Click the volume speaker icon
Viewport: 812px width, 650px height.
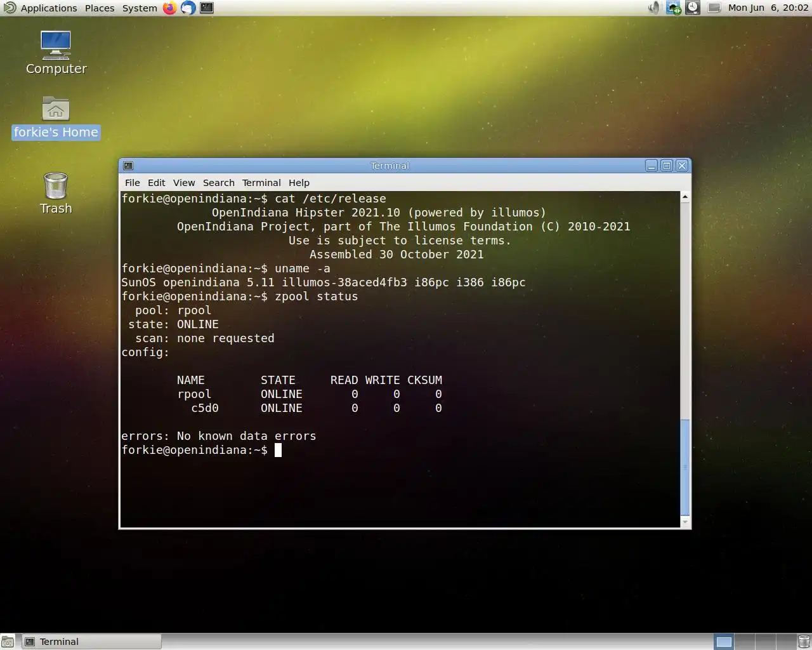(x=653, y=8)
